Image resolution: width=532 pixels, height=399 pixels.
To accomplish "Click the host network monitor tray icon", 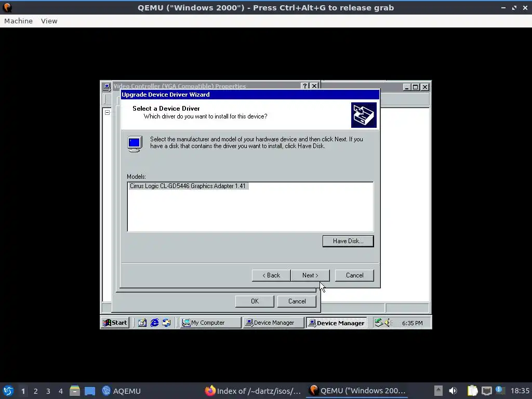I will [x=486, y=391].
